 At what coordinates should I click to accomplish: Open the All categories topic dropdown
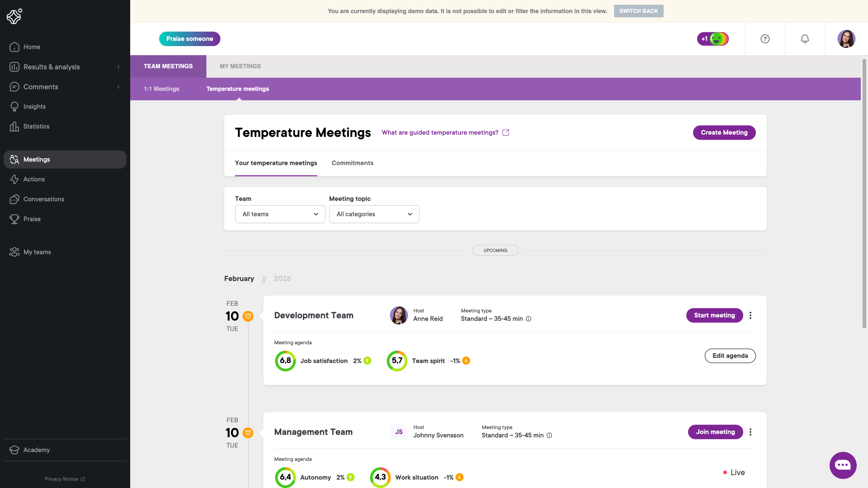point(374,214)
